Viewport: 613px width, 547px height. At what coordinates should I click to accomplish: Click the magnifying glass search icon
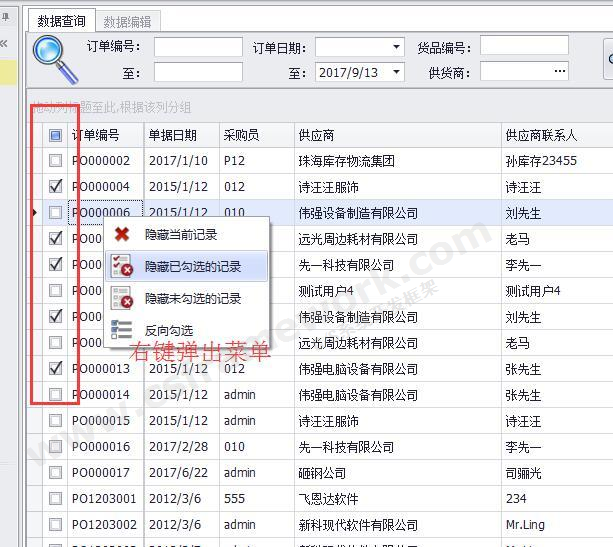[54, 60]
